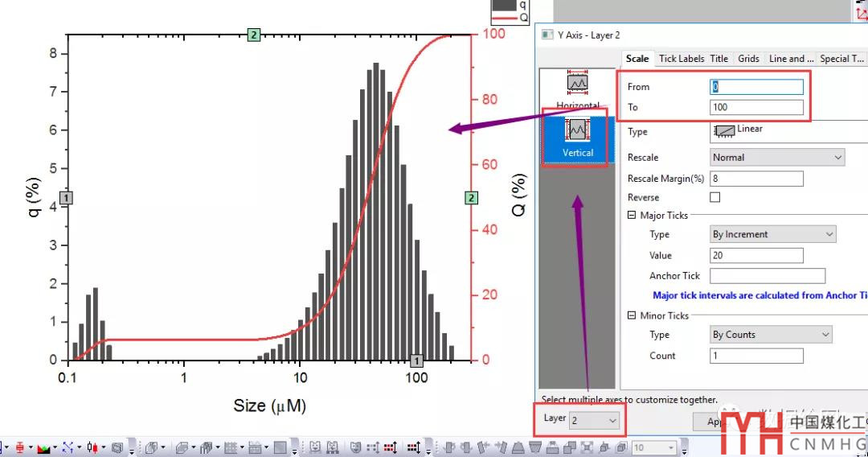Viewport: 868px width, 457px height.
Task: Click the second 3D rotate icon
Action: click(466, 447)
